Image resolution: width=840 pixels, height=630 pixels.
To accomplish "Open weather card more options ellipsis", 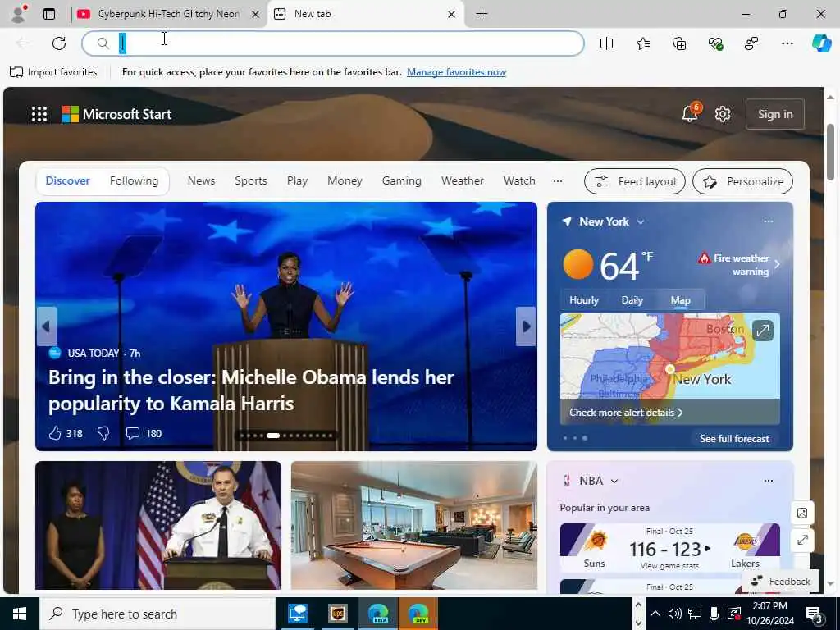I will [x=768, y=221].
